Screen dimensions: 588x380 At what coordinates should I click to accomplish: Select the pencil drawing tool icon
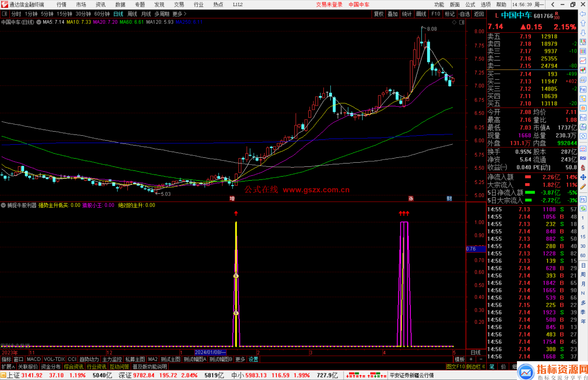click(x=583, y=187)
